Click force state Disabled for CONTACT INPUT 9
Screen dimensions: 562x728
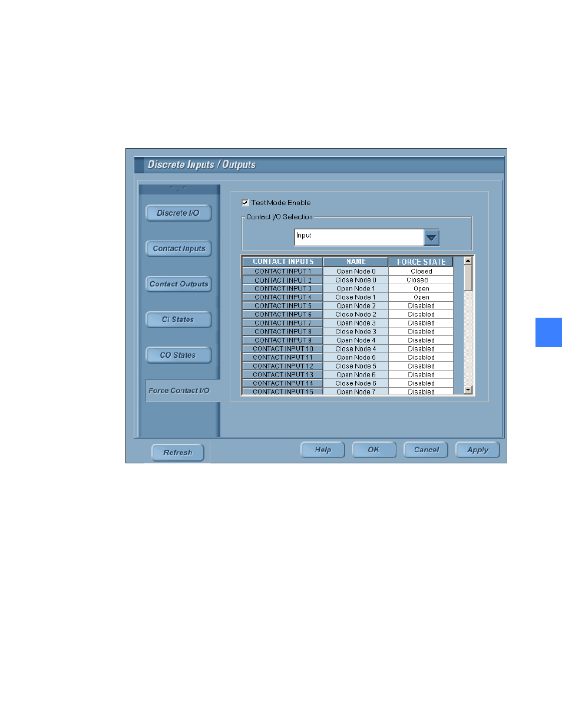pyautogui.click(x=421, y=340)
